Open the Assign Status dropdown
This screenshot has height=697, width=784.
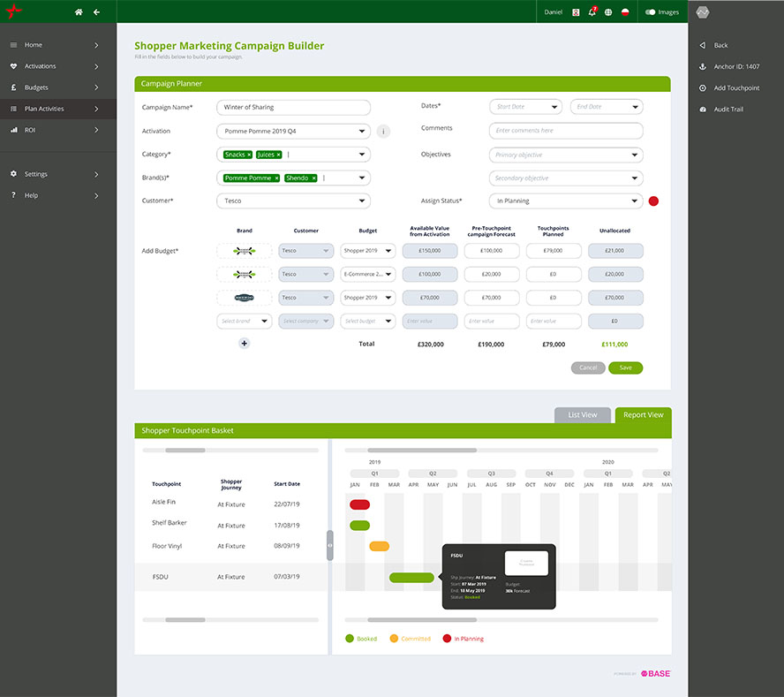[x=565, y=201]
